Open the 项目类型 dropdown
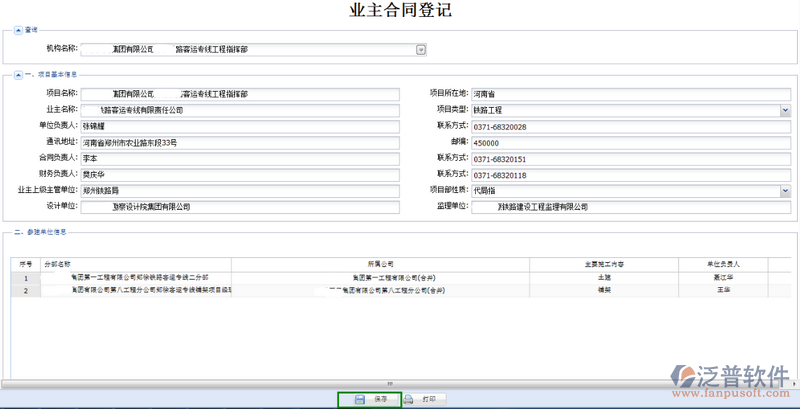800x409 pixels. (785, 110)
